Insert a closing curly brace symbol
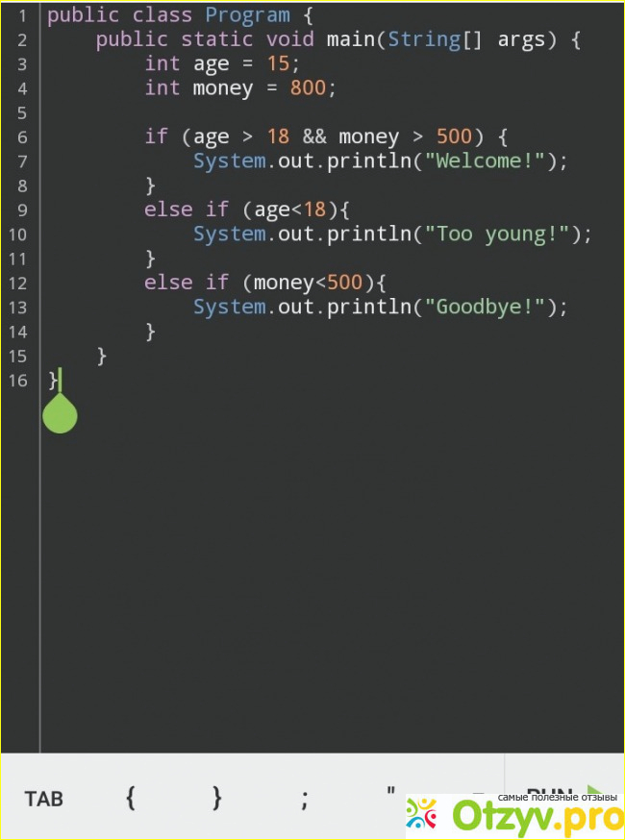Viewport: 625px width, 840px height. [x=217, y=798]
